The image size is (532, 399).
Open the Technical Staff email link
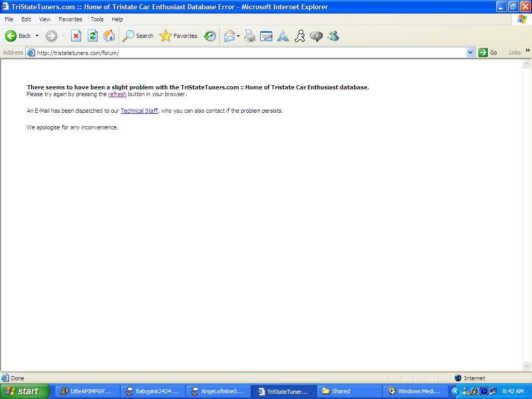coord(139,111)
